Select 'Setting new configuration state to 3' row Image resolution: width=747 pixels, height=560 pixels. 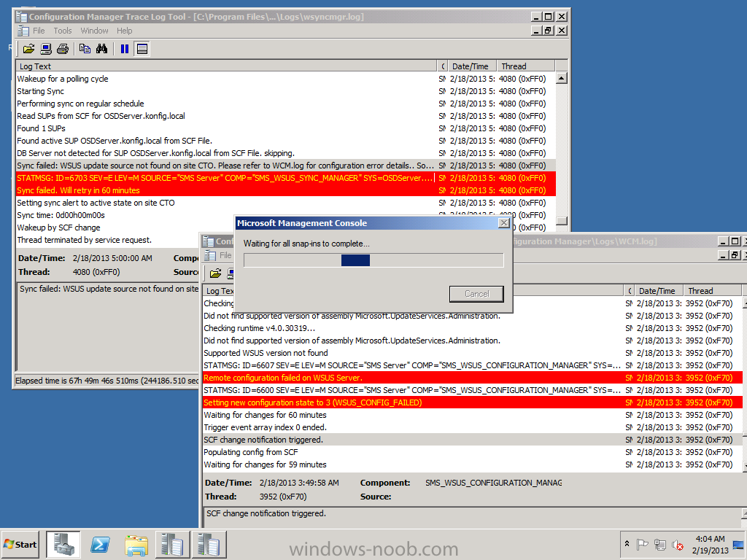pos(473,402)
